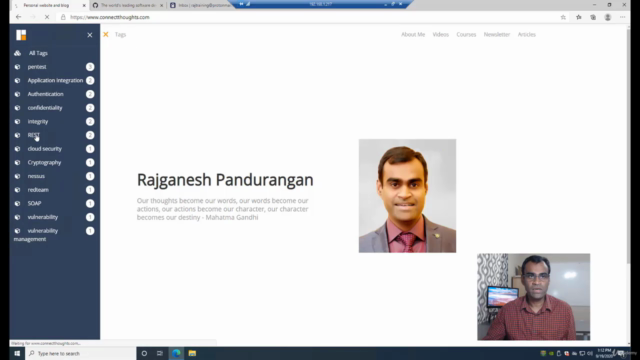Click the Rajganesh Pandurangan heading
Screen dimensions: 640x360
click(225, 180)
